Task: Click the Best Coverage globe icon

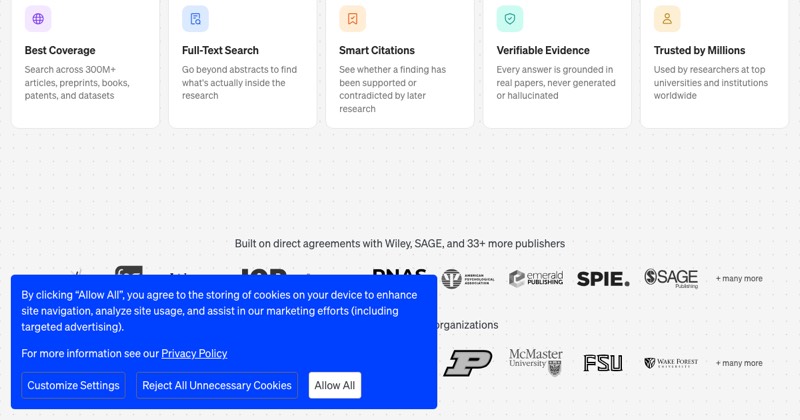Action: 38,19
